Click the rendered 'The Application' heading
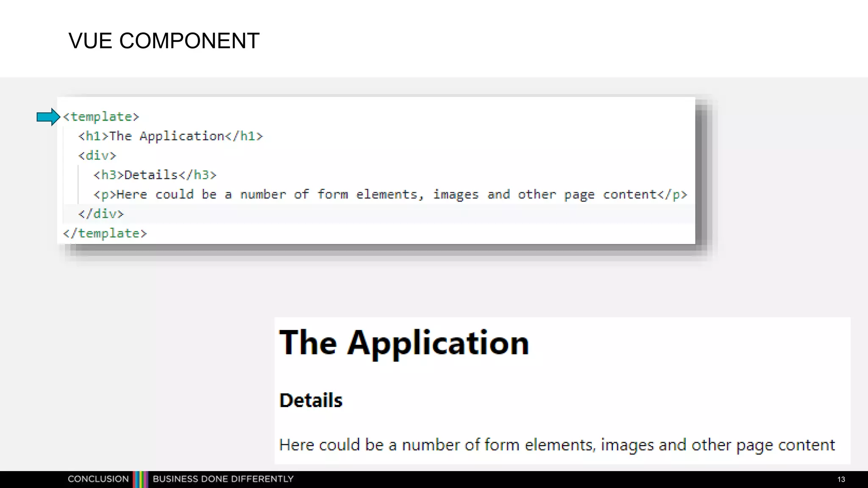 (404, 343)
